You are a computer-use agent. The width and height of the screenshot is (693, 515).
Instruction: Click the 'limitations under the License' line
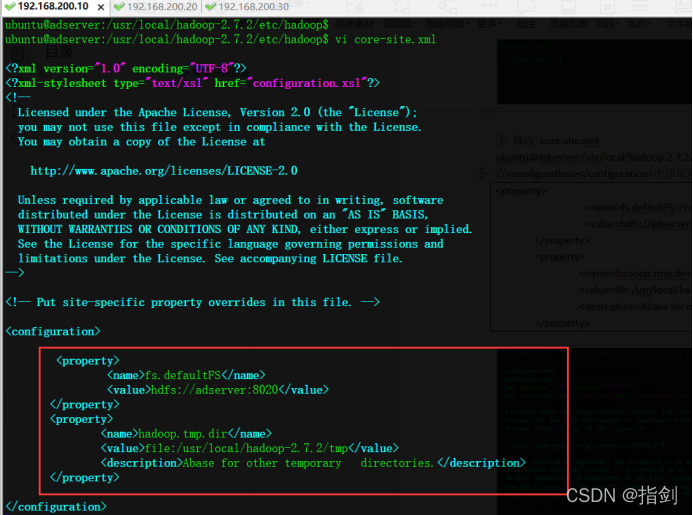[210, 258]
